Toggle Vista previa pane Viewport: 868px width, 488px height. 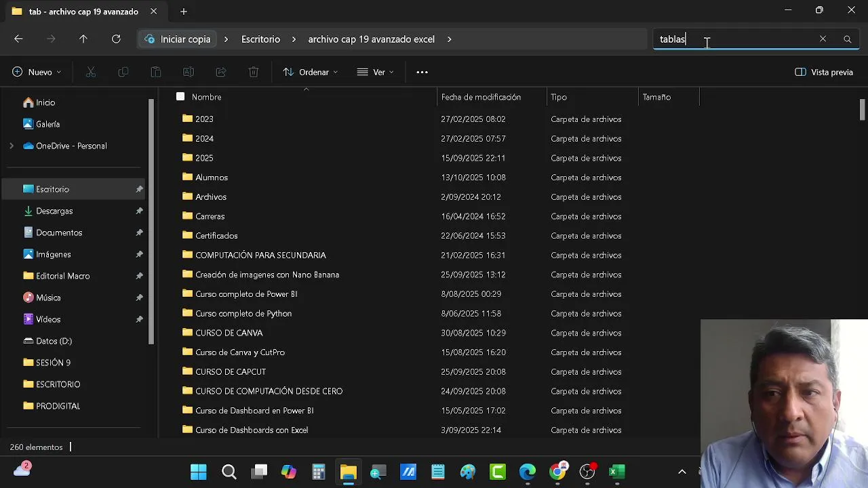[x=824, y=72]
